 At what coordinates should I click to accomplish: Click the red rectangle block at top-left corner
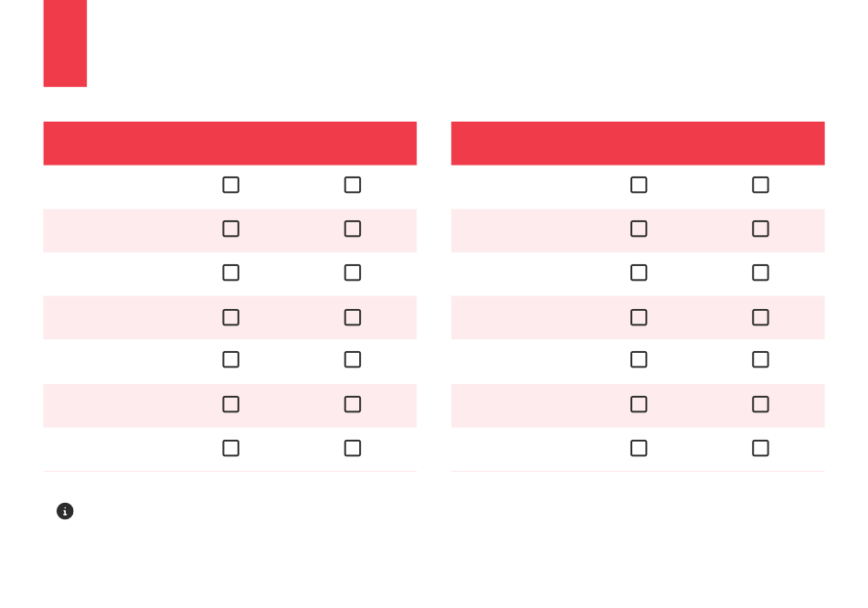[x=65, y=43]
